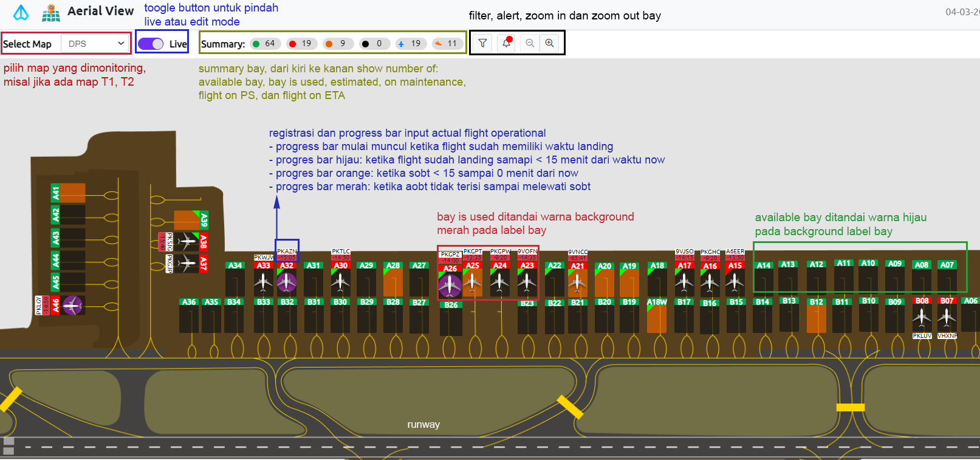Open the bay filter funnel icon

tap(482, 43)
